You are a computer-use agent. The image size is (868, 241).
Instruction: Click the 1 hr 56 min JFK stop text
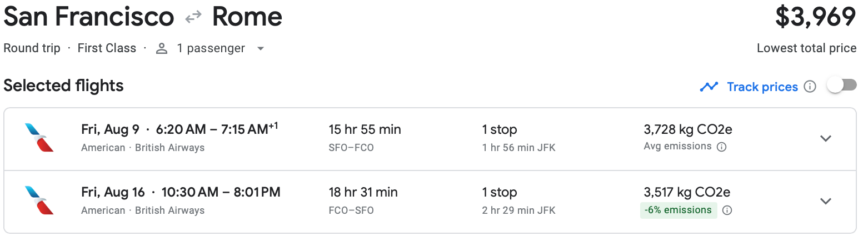click(x=518, y=148)
